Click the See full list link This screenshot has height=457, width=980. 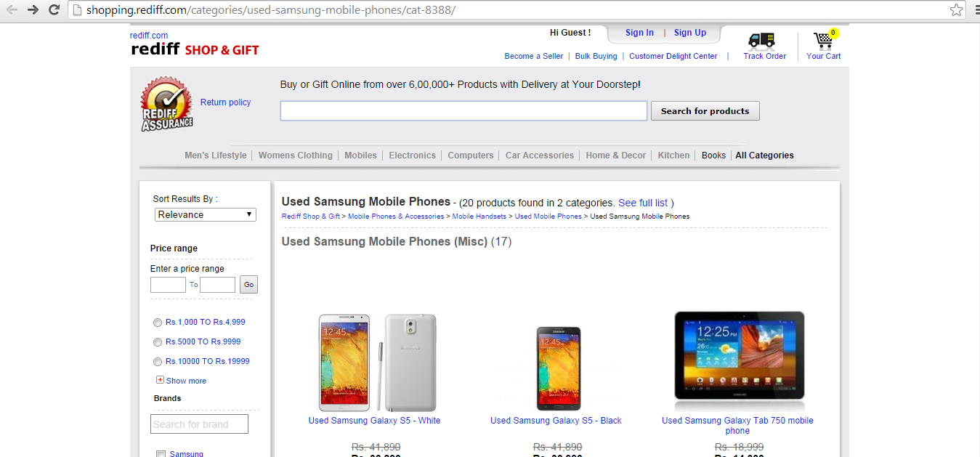click(x=643, y=203)
